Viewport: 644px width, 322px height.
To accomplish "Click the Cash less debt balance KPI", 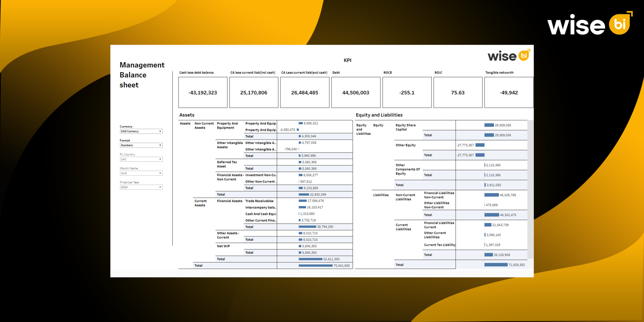I will click(203, 92).
